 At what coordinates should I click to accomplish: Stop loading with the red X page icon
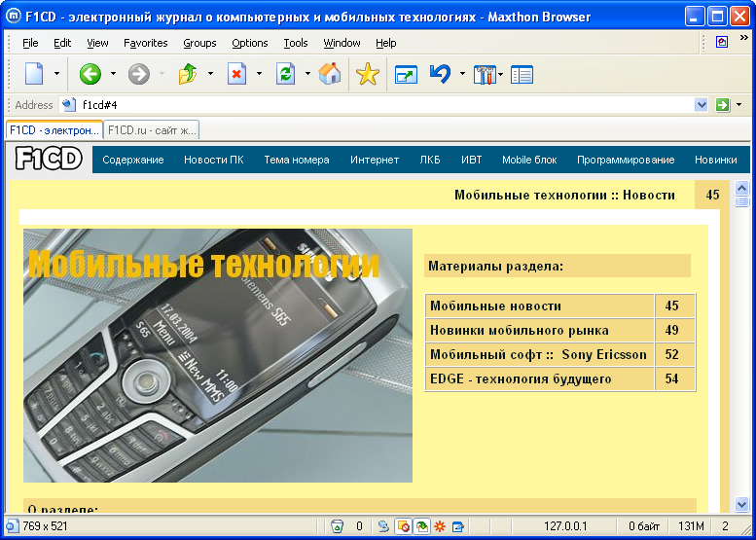(236, 74)
